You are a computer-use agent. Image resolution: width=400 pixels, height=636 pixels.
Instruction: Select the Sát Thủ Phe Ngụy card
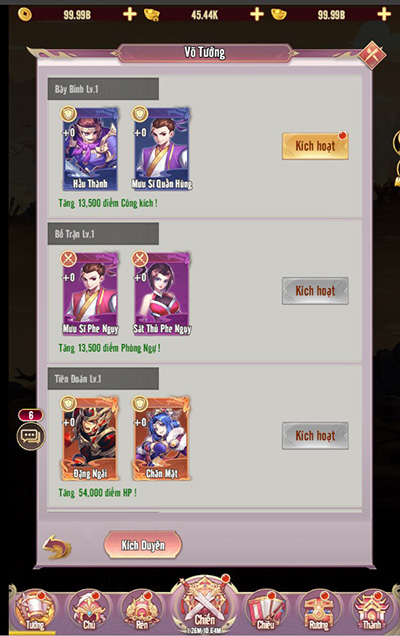[162, 294]
